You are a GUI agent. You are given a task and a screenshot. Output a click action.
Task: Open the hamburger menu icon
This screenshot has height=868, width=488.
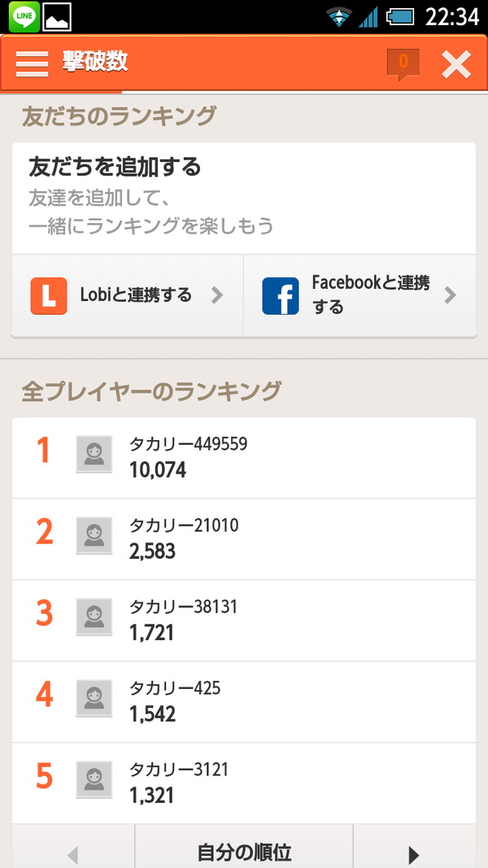coord(32,64)
